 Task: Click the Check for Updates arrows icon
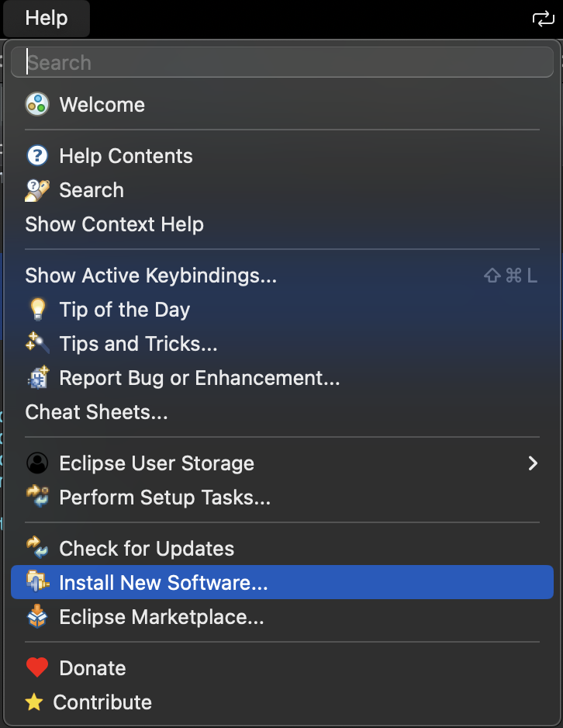[x=37, y=548]
